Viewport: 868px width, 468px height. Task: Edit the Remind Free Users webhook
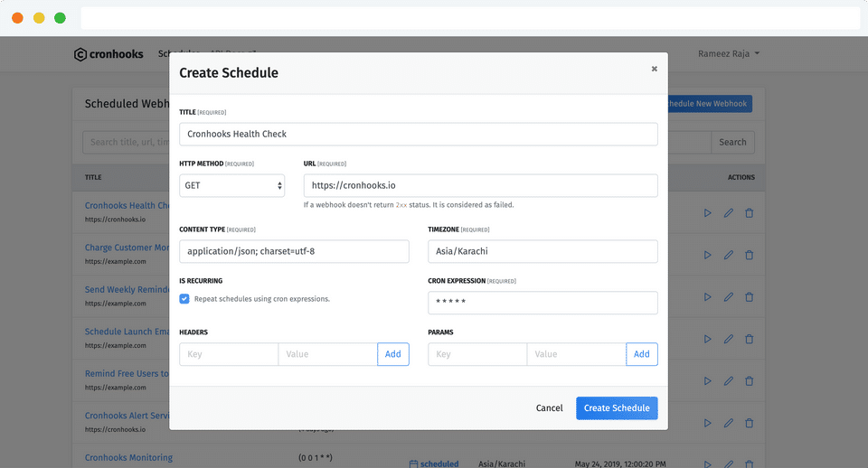729,381
